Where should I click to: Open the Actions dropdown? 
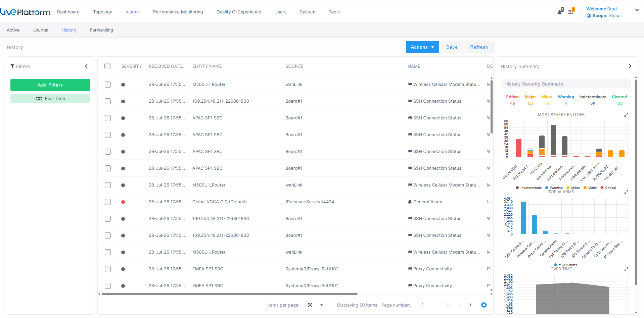click(x=422, y=47)
